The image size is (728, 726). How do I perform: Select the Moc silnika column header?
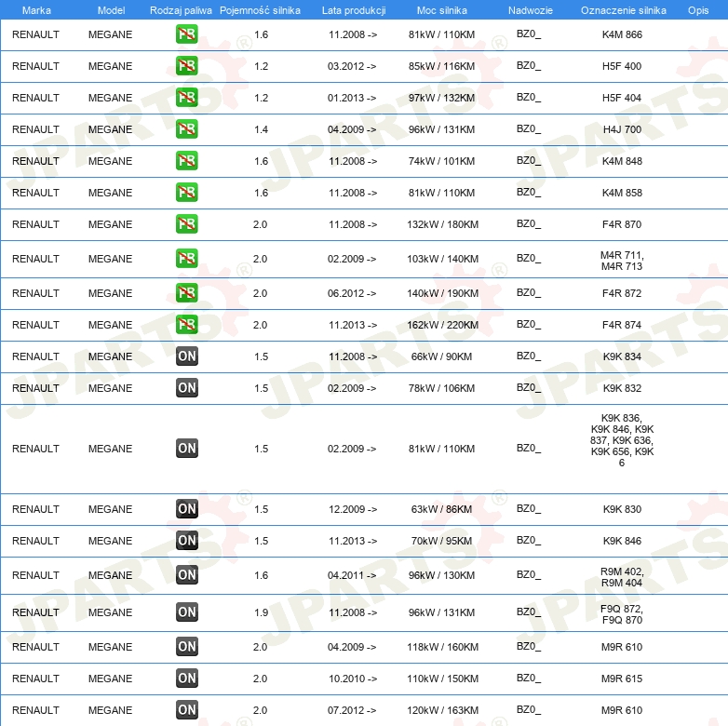441,9
